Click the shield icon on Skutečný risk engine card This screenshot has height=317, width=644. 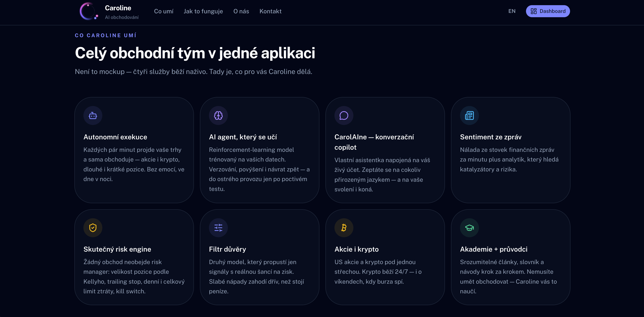pyautogui.click(x=93, y=228)
